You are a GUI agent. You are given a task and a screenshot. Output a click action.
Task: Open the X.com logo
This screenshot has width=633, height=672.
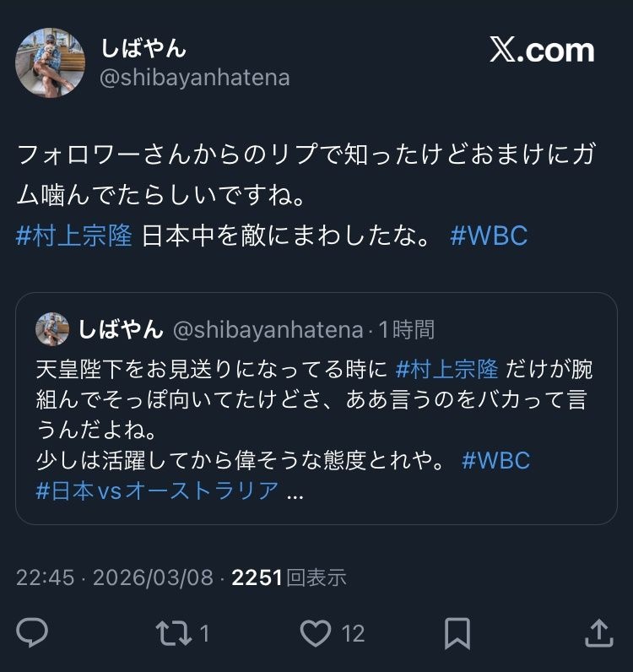pos(542,51)
